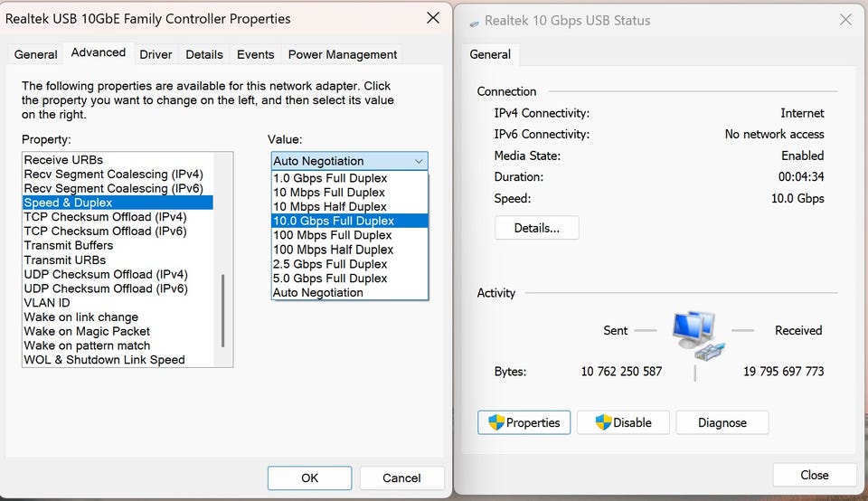Click the network computers activity icon
The height and width of the screenshot is (501, 868).
pos(698,336)
